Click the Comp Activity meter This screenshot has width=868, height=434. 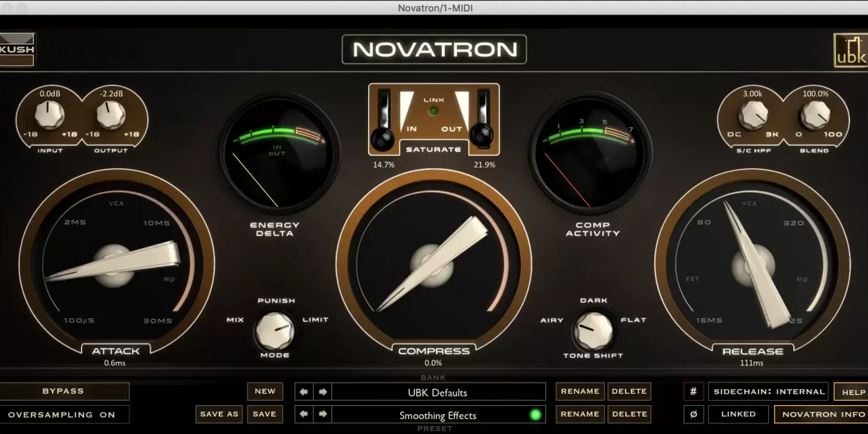coord(592,154)
